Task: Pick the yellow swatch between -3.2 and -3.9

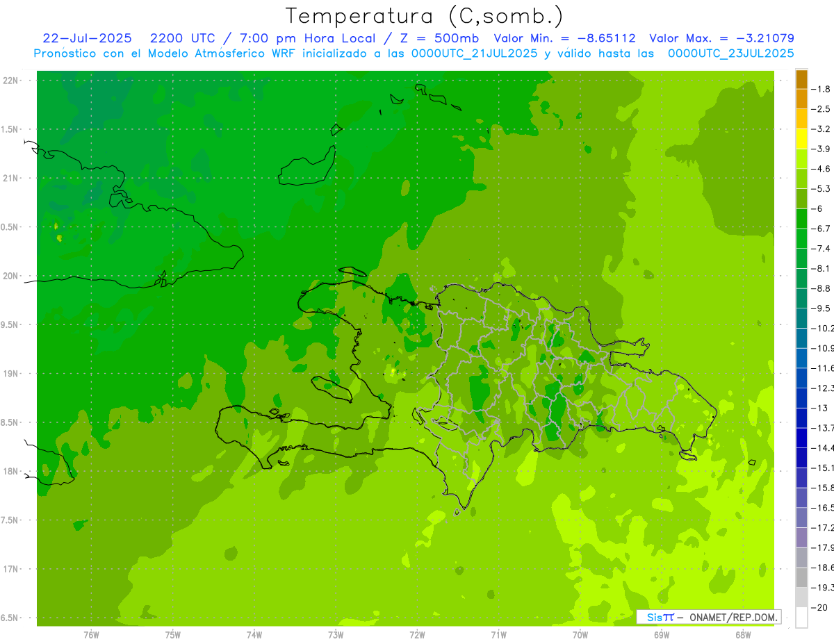Action: 801,139
